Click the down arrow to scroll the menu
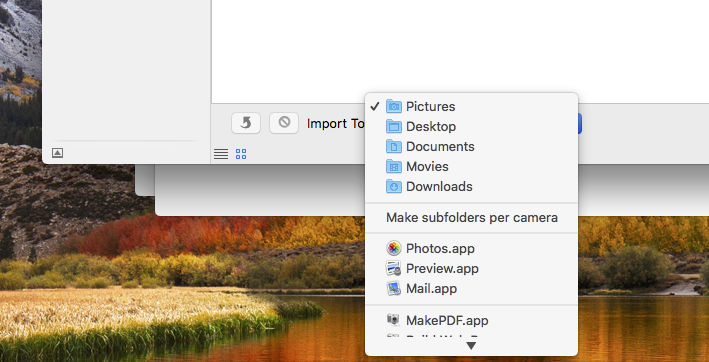Viewport: 709px width, 362px height. (x=471, y=346)
